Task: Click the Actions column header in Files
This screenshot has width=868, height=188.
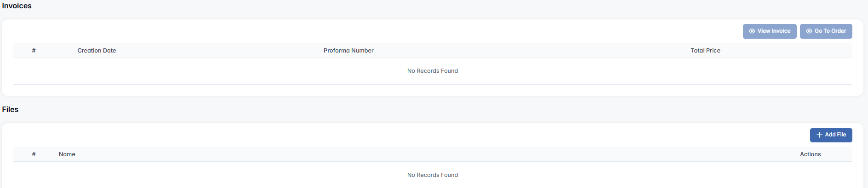Action: 810,154
